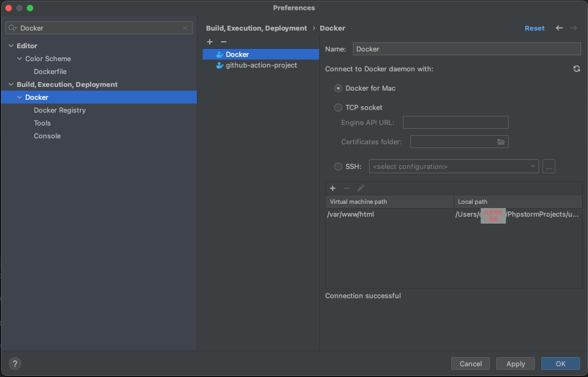
Task: Add a new Docker configuration
Action: (x=210, y=42)
